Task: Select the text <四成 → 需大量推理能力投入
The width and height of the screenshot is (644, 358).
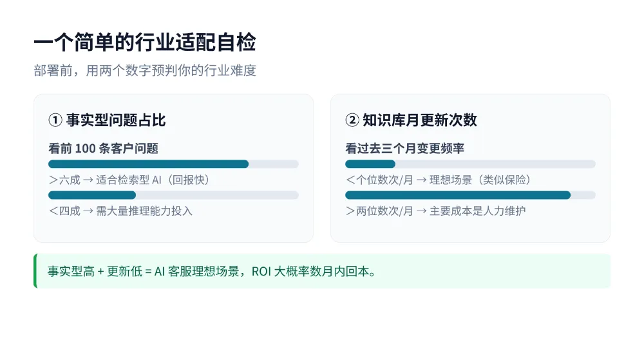Action: (120, 211)
